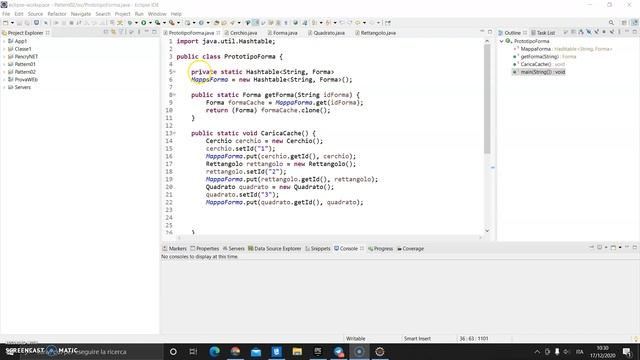This screenshot has height=360, width=640.
Task: Click the Debug bug toolbar icon
Action: [130, 23]
